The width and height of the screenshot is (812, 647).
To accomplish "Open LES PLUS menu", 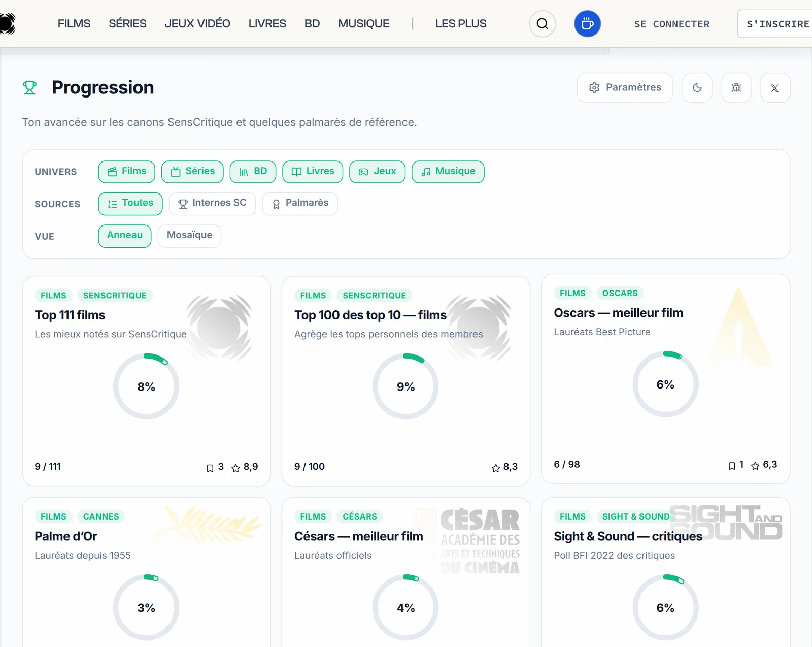I will (x=461, y=24).
